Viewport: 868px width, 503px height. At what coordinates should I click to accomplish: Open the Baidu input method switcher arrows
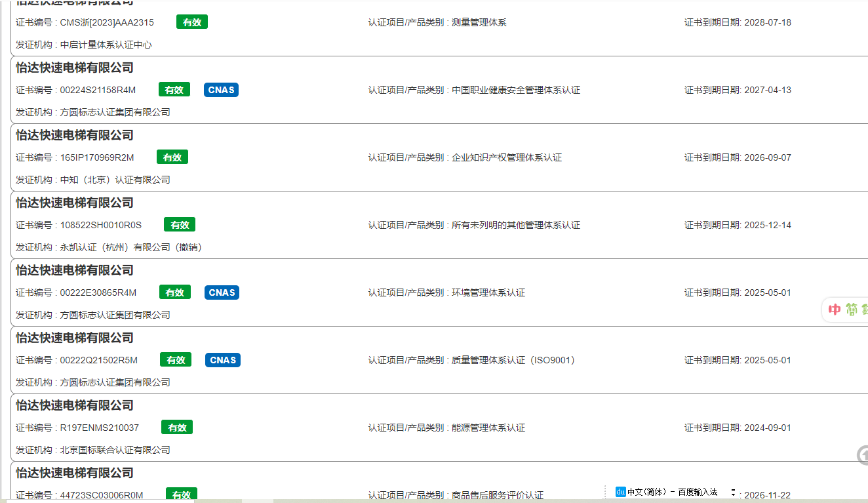733,493
